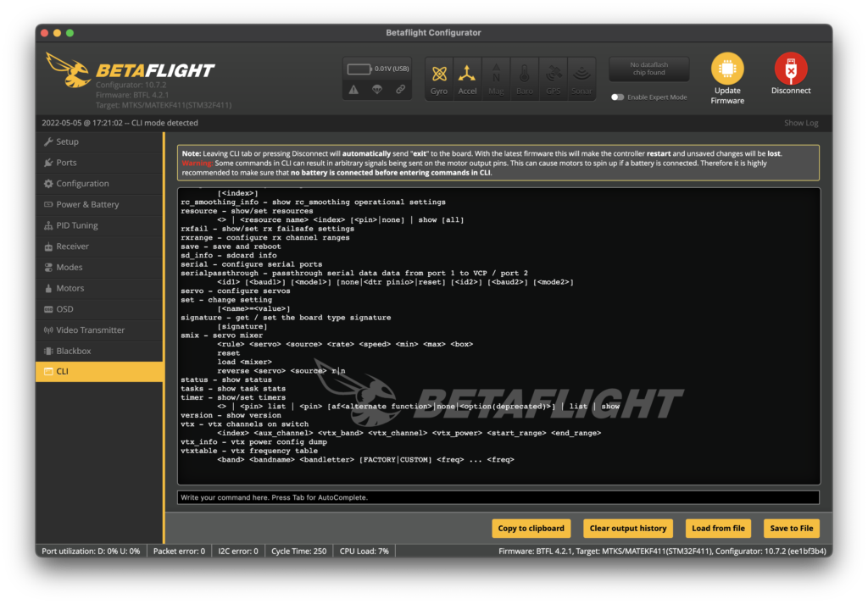Viewport: 868px width, 604px height.
Task: Click "CPU Load: 7%" in status bar
Action: (x=364, y=551)
